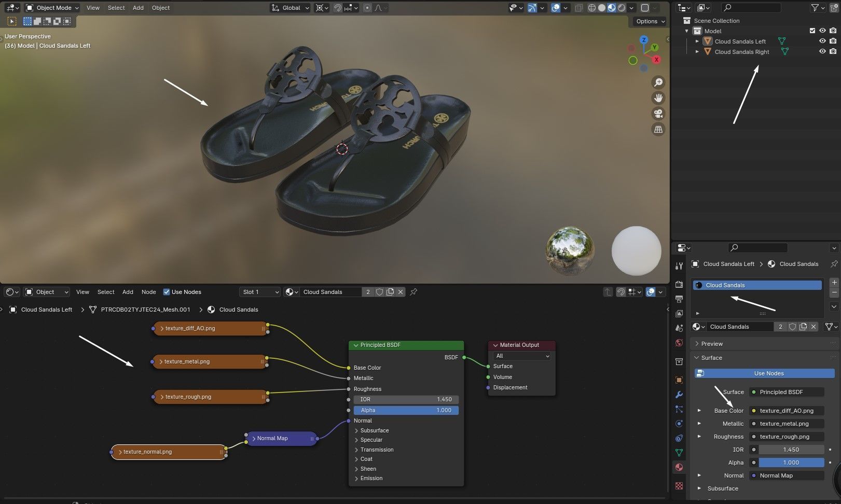This screenshot has width=841, height=504.
Task: Switch to solid viewport shading
Action: [x=602, y=8]
